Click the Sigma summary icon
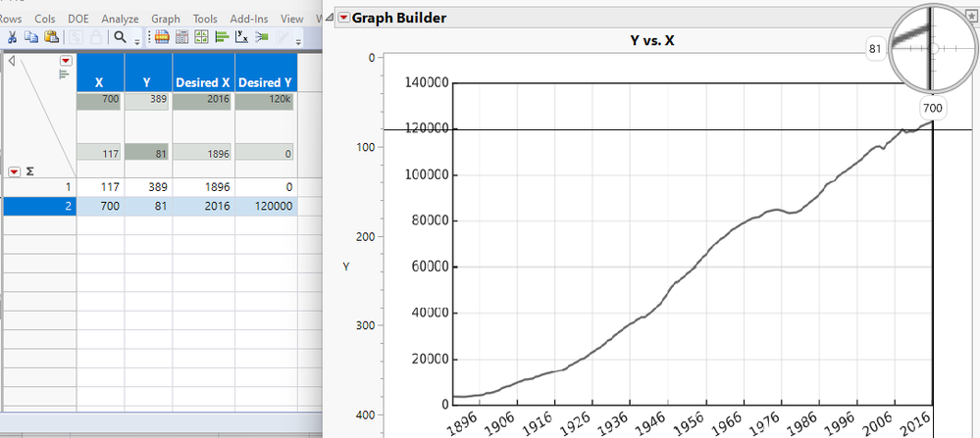This screenshot has width=980, height=438. click(30, 171)
